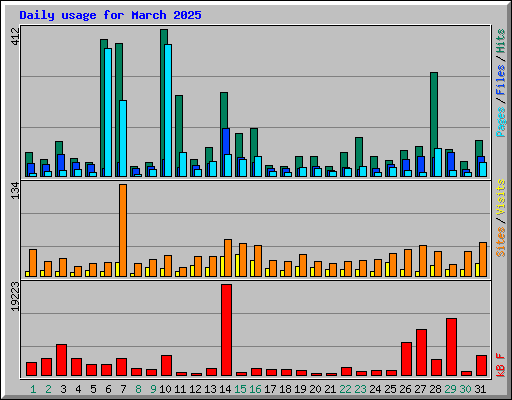The image size is (512, 400).
Task: Click the Hits legend label
Action: (x=500, y=41)
